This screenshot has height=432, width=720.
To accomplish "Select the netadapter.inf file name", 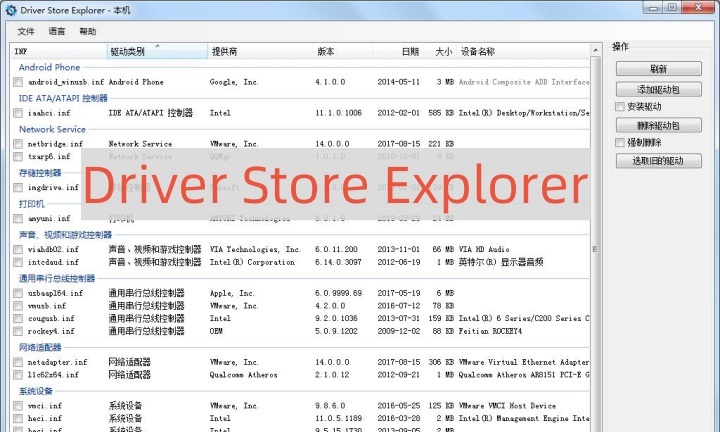I will click(57, 362).
